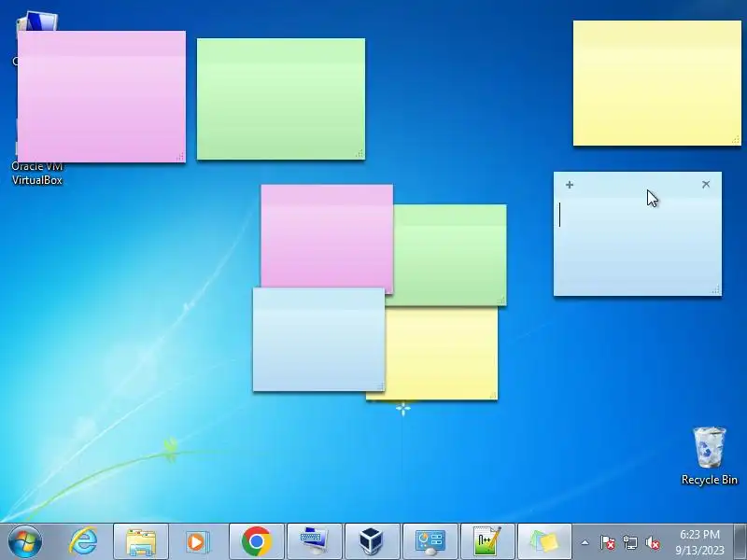The height and width of the screenshot is (560, 747).
Task: Click resize grip of center cluster green note
Action: [x=501, y=300]
